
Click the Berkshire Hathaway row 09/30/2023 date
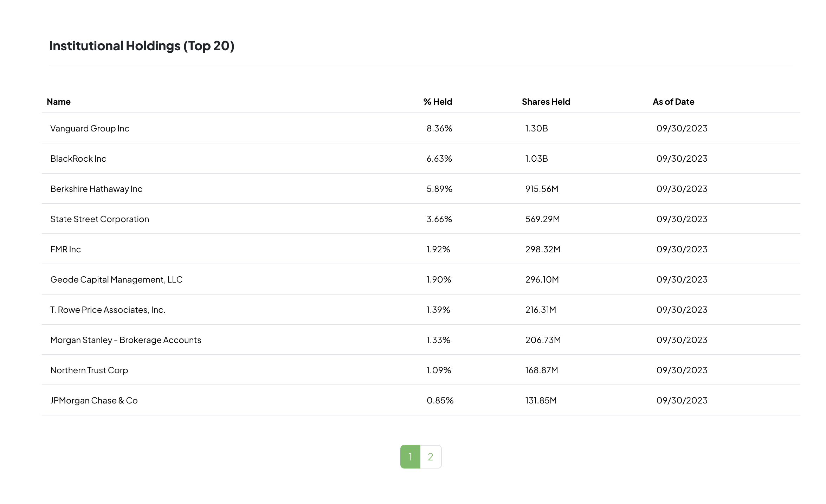click(x=682, y=189)
